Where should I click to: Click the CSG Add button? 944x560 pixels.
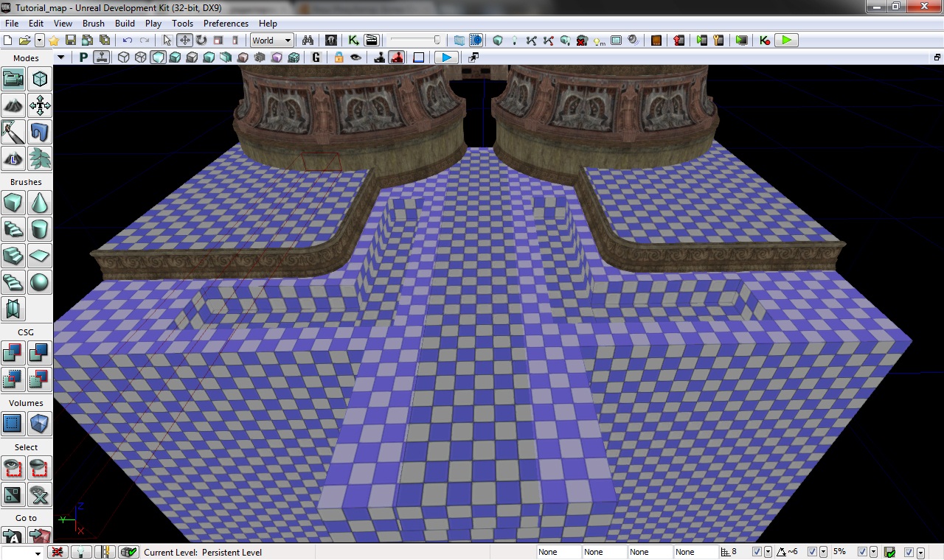pos(13,353)
